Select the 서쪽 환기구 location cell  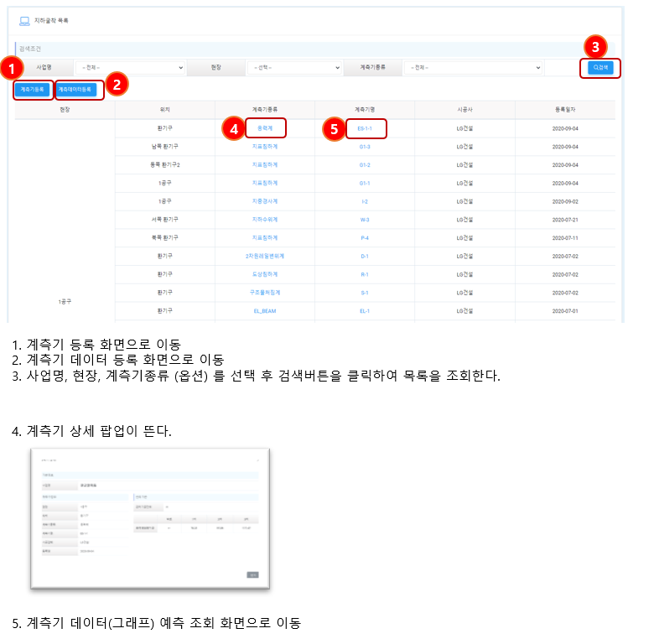click(x=164, y=220)
